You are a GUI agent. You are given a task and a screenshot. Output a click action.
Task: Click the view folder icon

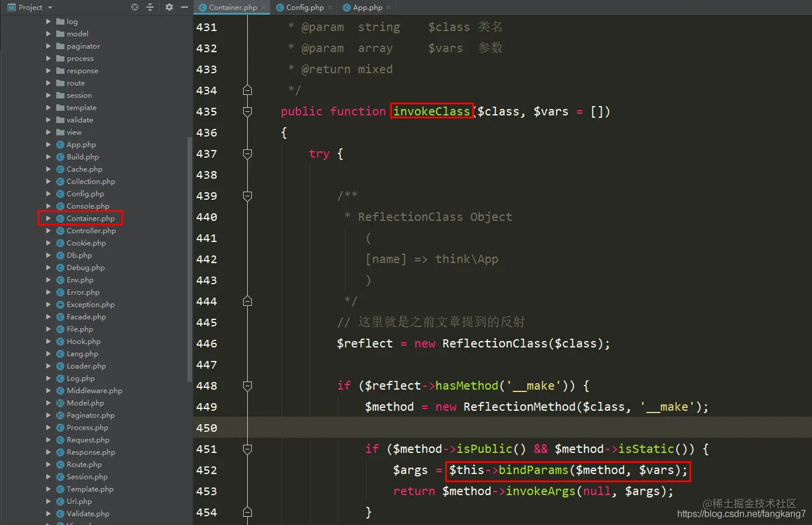pyautogui.click(x=60, y=132)
